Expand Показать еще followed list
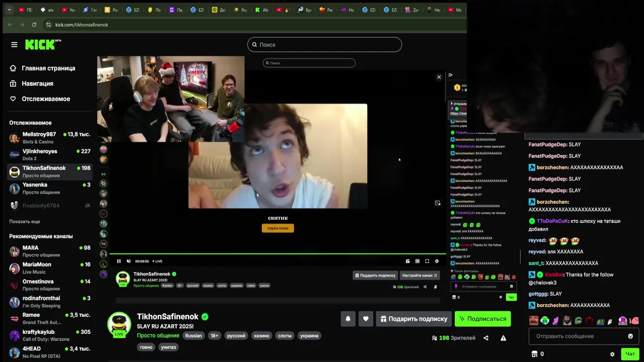This screenshot has width=644, height=362. 25,221
